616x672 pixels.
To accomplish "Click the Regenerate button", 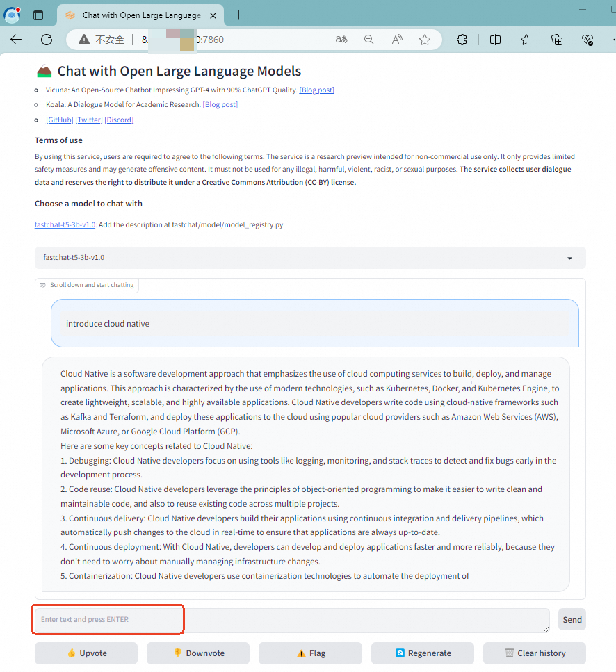I will (423, 653).
